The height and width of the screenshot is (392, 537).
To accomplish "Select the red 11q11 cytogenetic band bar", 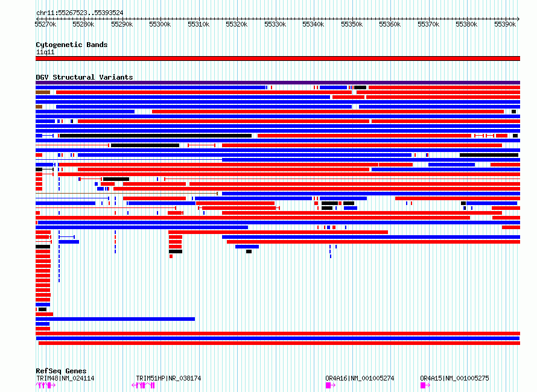I will [278, 58].
